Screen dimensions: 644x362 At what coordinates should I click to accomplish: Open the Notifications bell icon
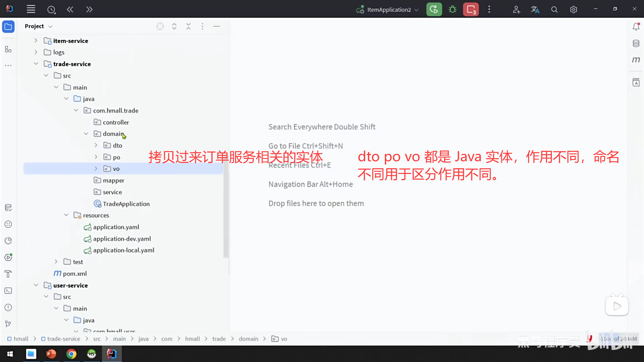tap(636, 26)
